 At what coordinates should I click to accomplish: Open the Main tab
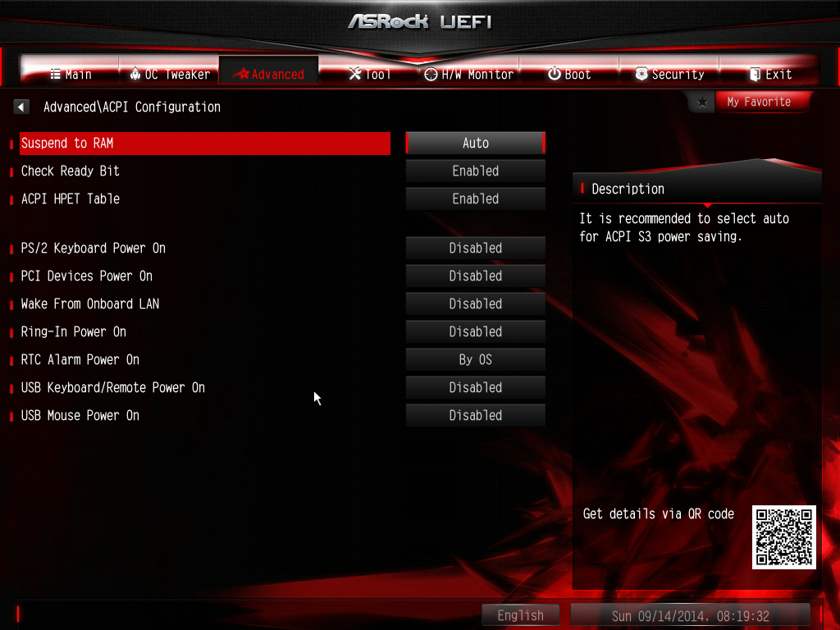(x=71, y=74)
